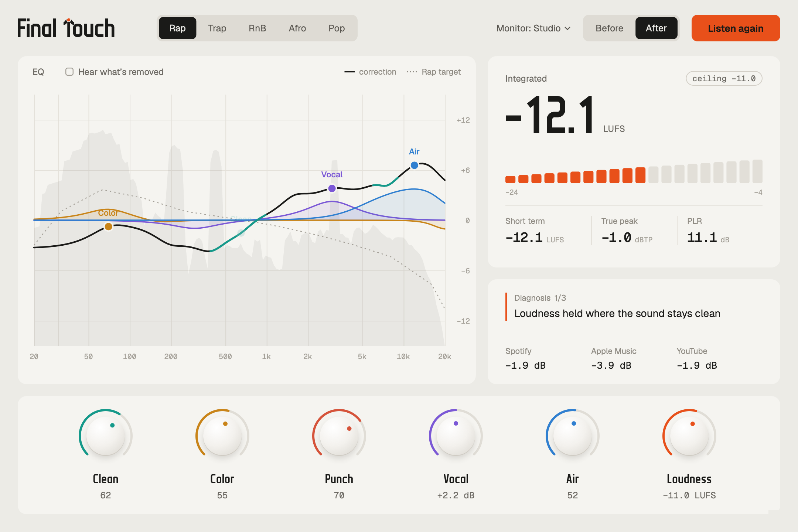Click the Vocal value +2.2 dB
The width and height of the screenshot is (798, 532).
456,495
